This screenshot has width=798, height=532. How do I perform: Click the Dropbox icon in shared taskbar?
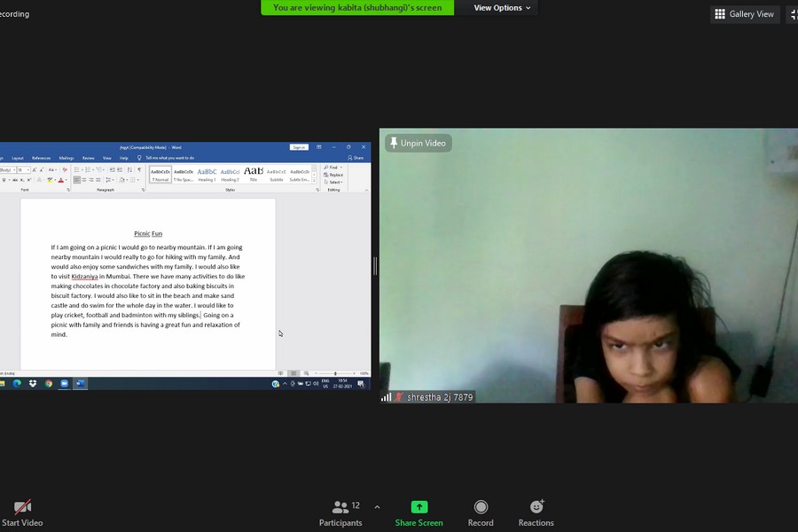(33, 384)
